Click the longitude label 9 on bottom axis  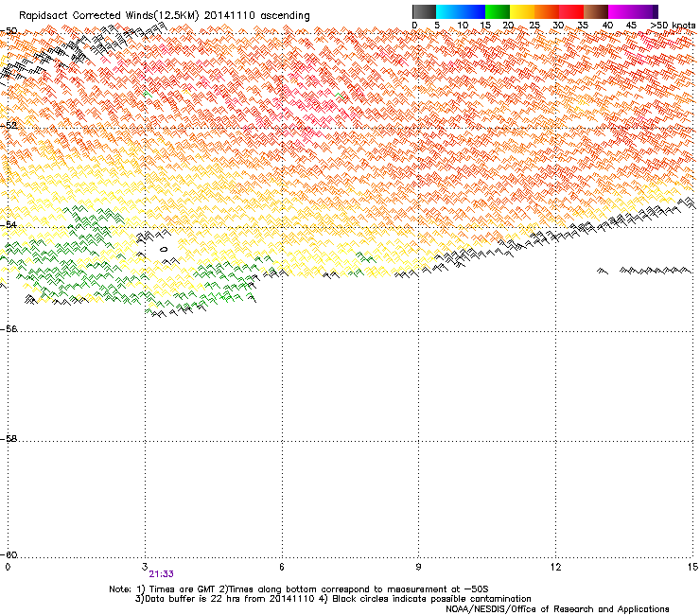click(x=418, y=567)
